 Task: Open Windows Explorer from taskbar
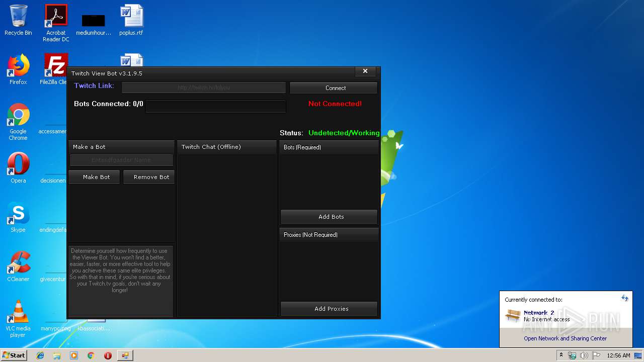coord(57,355)
